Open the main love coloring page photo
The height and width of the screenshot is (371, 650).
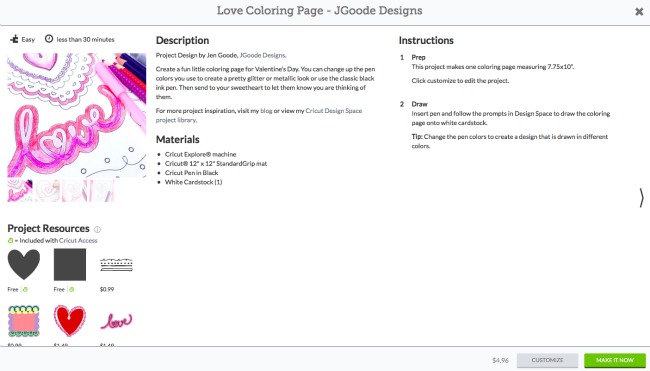click(x=77, y=115)
